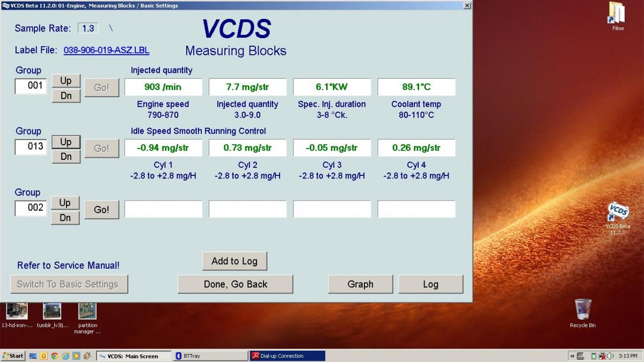The width and height of the screenshot is (644, 362).
Task: Open the Start menu
Action: click(x=13, y=356)
